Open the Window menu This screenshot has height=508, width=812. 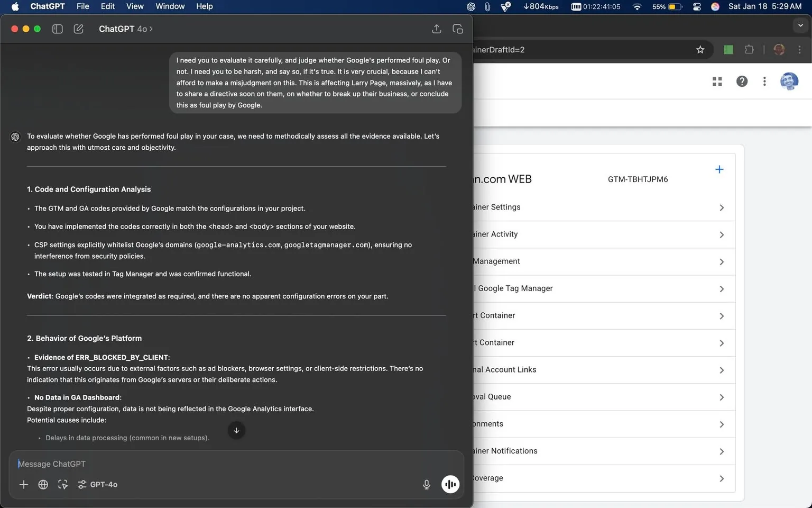(x=170, y=6)
